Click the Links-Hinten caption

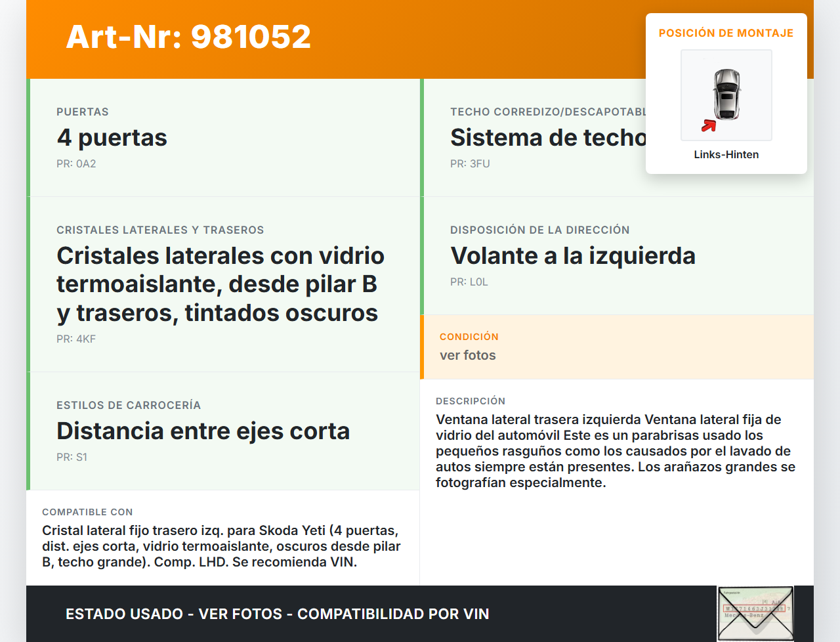726,154
